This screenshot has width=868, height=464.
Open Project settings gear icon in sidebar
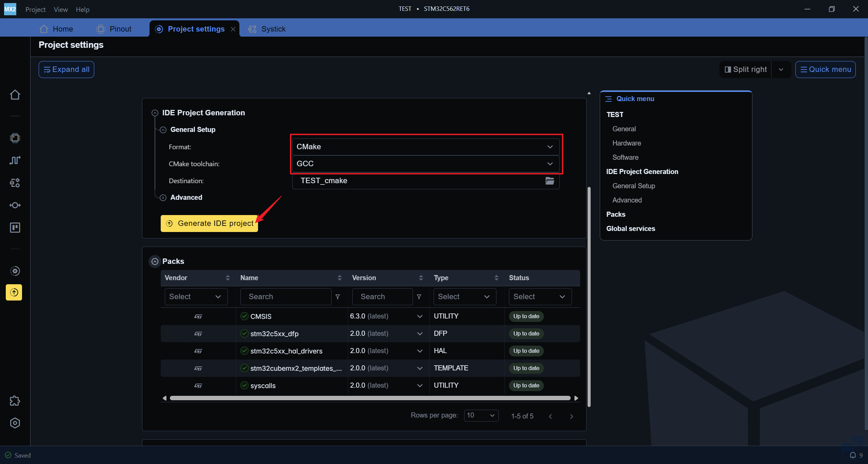(15, 271)
